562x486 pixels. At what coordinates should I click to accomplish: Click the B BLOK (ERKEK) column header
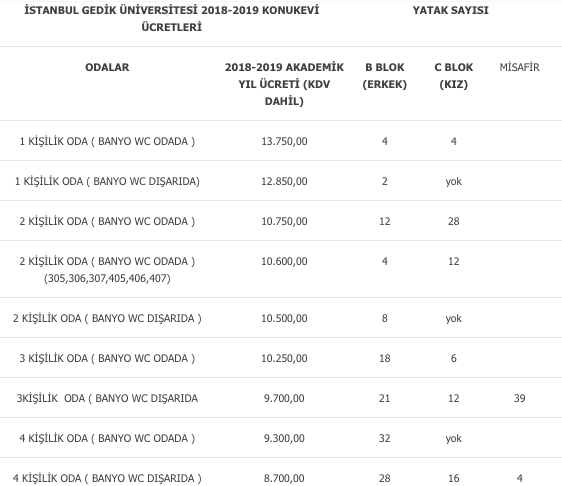coord(385,76)
